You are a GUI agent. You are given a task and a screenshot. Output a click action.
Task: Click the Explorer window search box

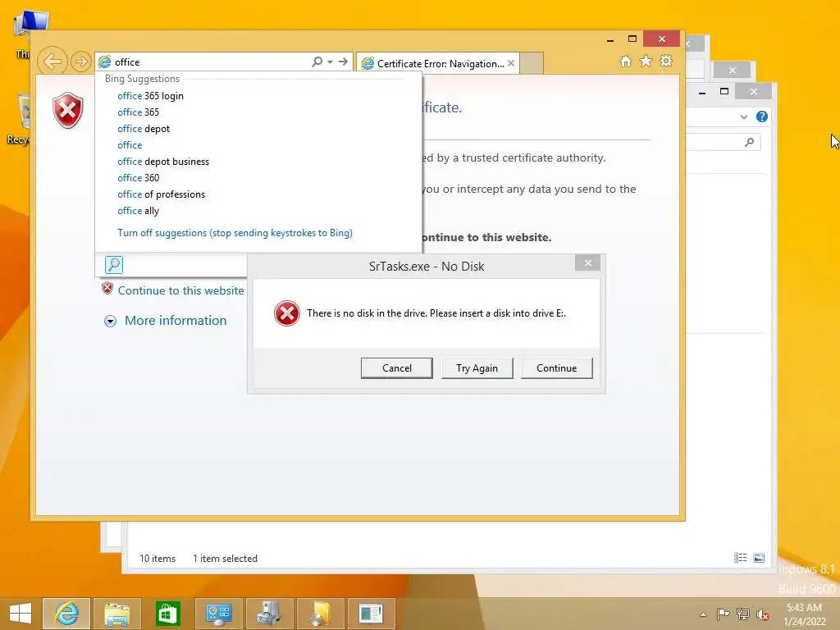pos(724,142)
